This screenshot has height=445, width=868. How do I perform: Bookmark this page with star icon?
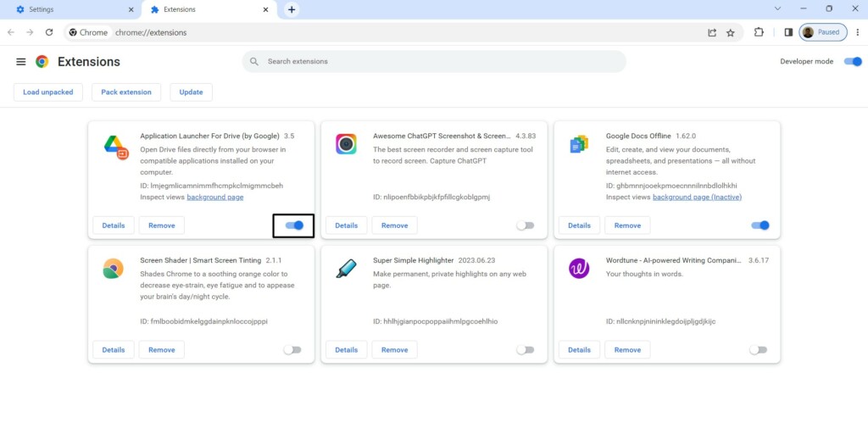point(731,33)
